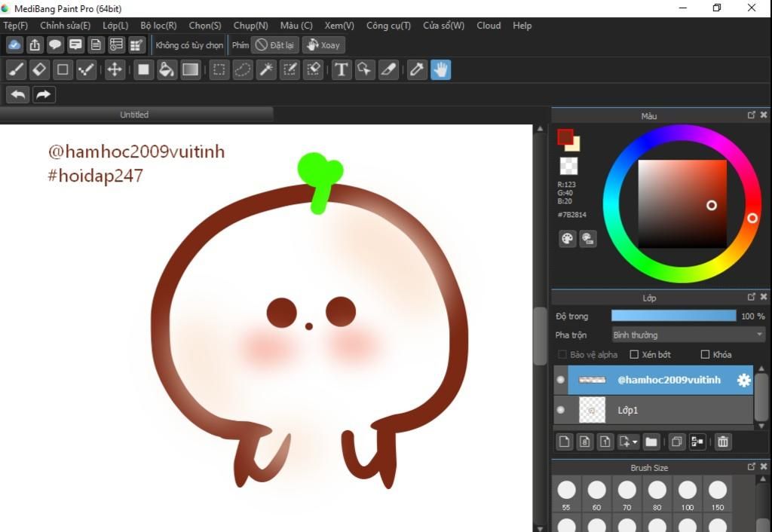Click the grid edit icon in toolbar
The width and height of the screenshot is (772, 532).
[136, 44]
